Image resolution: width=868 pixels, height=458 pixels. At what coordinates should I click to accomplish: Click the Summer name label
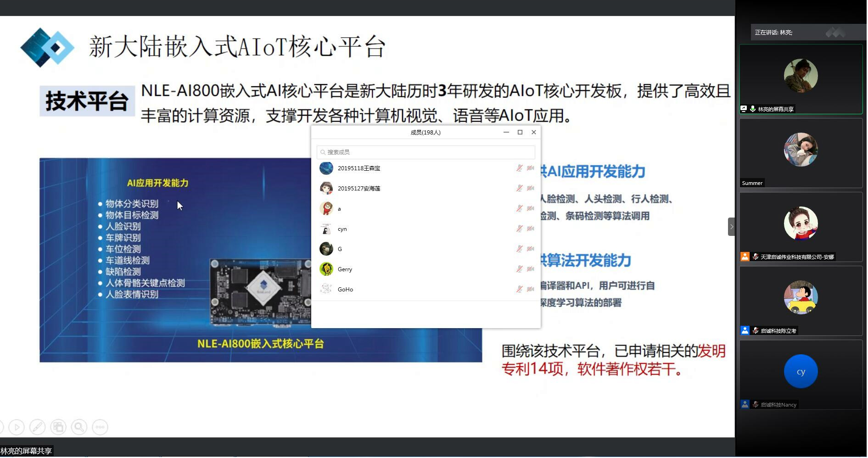coord(752,183)
